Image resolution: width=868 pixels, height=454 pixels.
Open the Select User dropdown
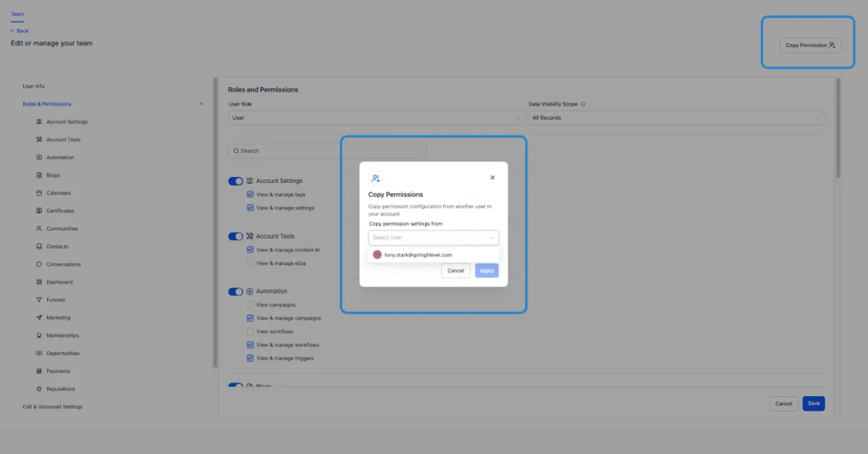click(x=433, y=237)
